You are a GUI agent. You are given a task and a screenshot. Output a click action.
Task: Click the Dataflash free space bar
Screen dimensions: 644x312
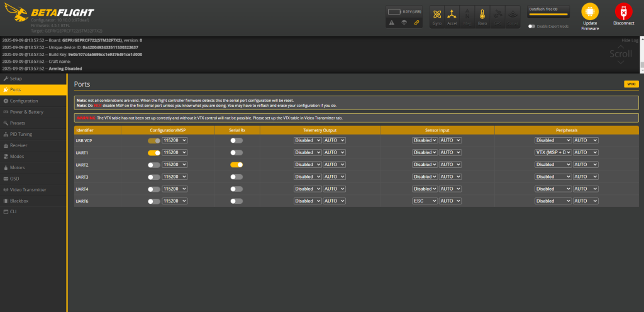(x=548, y=14)
